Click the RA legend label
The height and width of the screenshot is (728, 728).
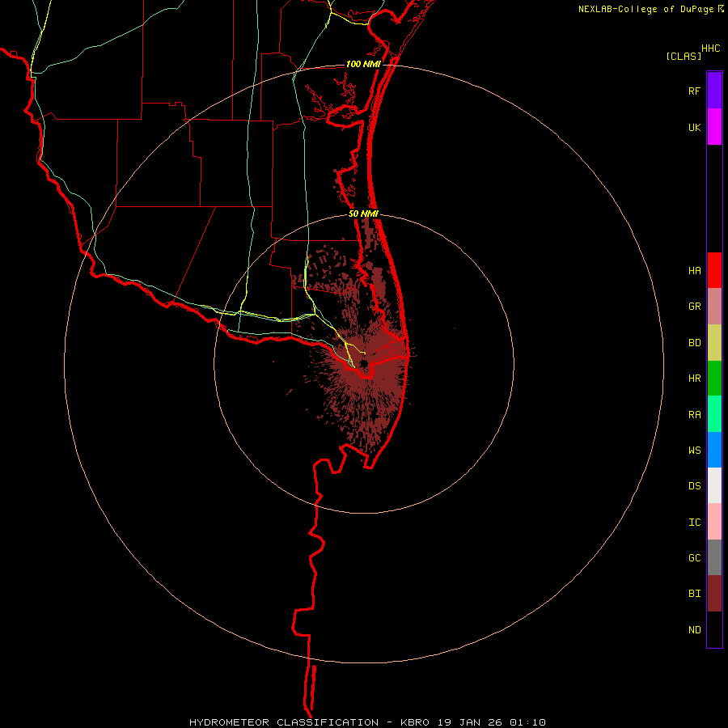(x=694, y=415)
